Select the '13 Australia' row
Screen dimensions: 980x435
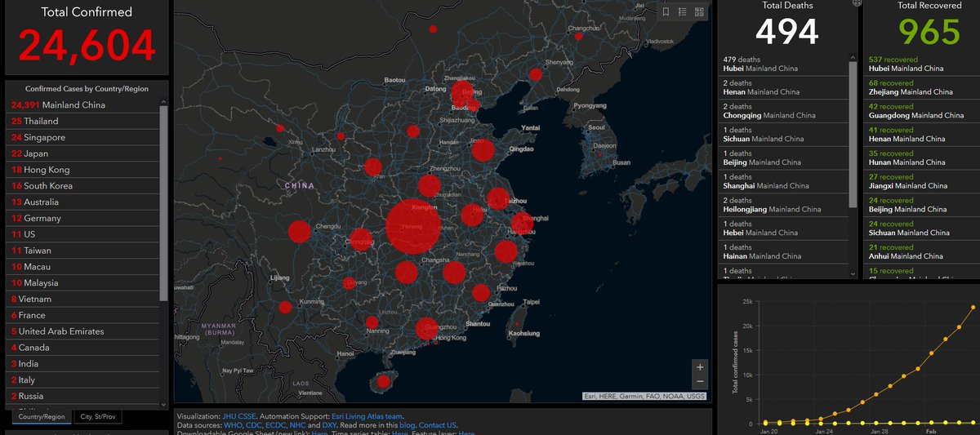pos(82,202)
